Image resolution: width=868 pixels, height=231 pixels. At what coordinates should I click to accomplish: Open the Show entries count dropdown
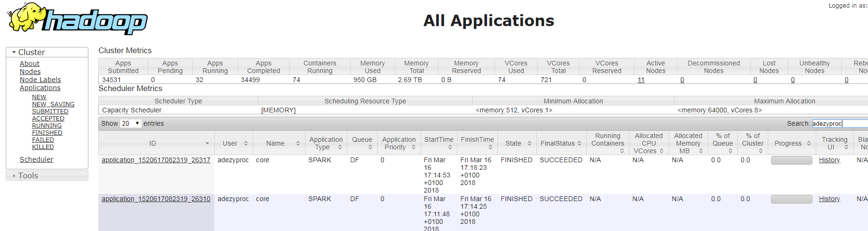point(131,123)
